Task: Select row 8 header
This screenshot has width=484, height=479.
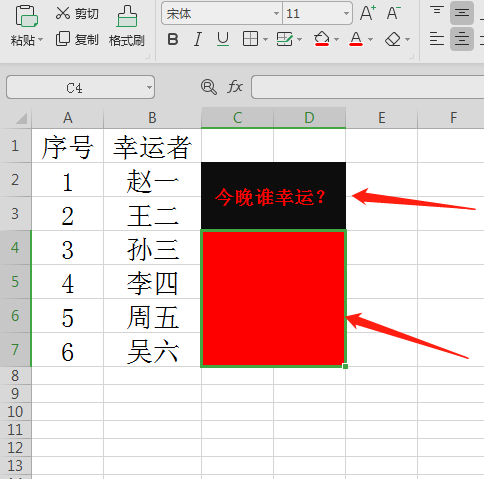Action: [x=15, y=376]
